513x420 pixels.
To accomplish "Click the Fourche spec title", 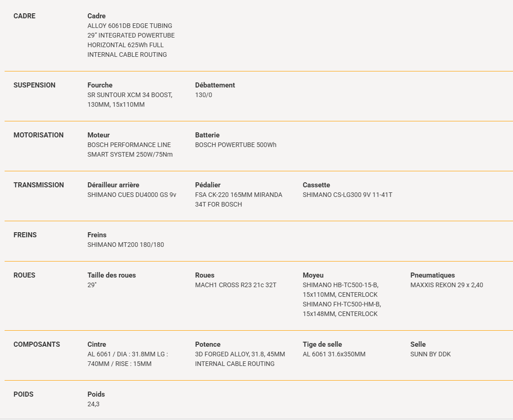I will [100, 85].
